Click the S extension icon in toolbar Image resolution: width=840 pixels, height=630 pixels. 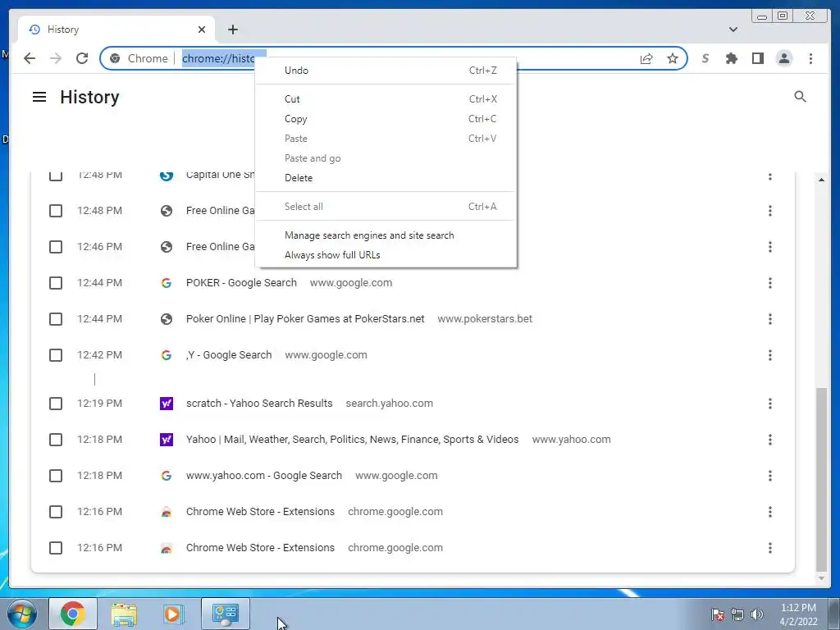point(705,58)
